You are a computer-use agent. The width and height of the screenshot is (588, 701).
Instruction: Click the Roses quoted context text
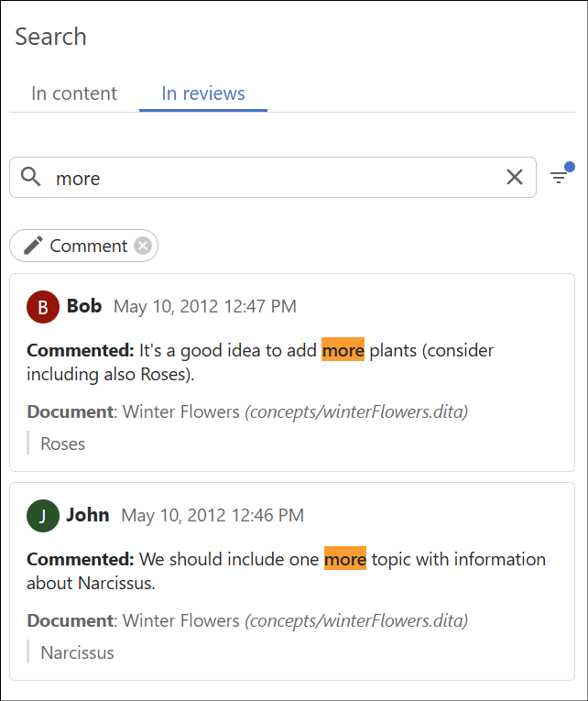63,444
